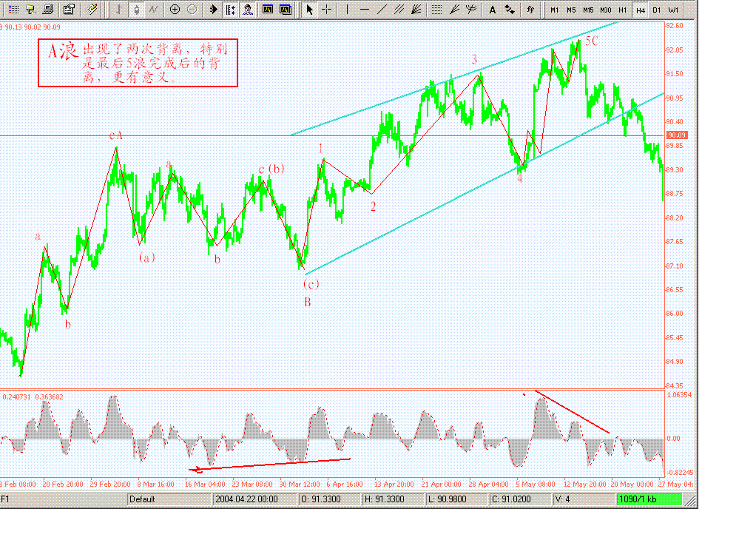Select the Fibonacci retracement lines tool
756x540 pixels.
pyautogui.click(x=437, y=9)
